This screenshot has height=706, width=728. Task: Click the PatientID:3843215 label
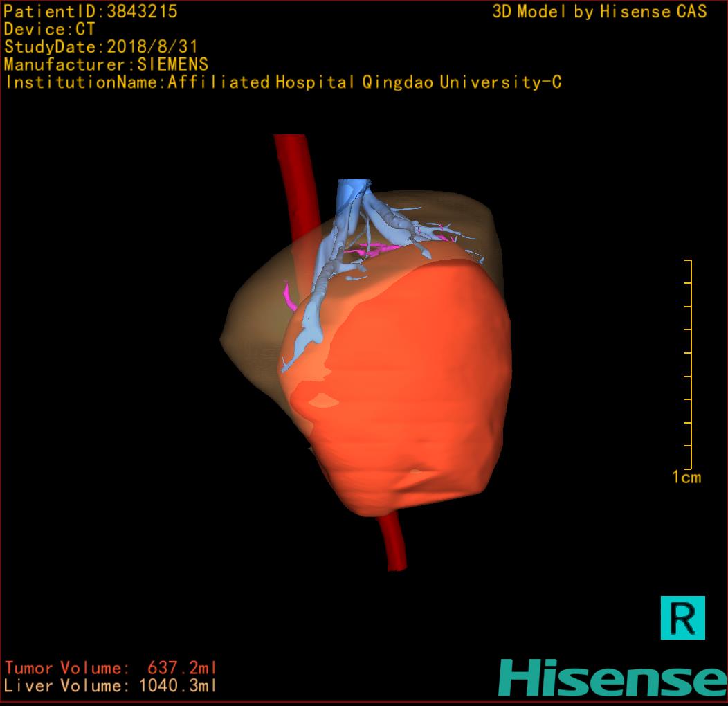pyautogui.click(x=91, y=11)
